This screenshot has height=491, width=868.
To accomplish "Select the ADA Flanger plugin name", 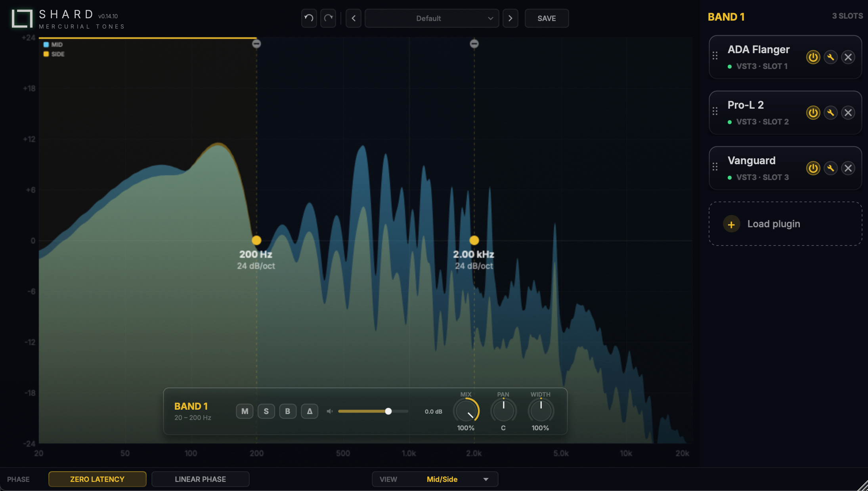I will point(759,50).
